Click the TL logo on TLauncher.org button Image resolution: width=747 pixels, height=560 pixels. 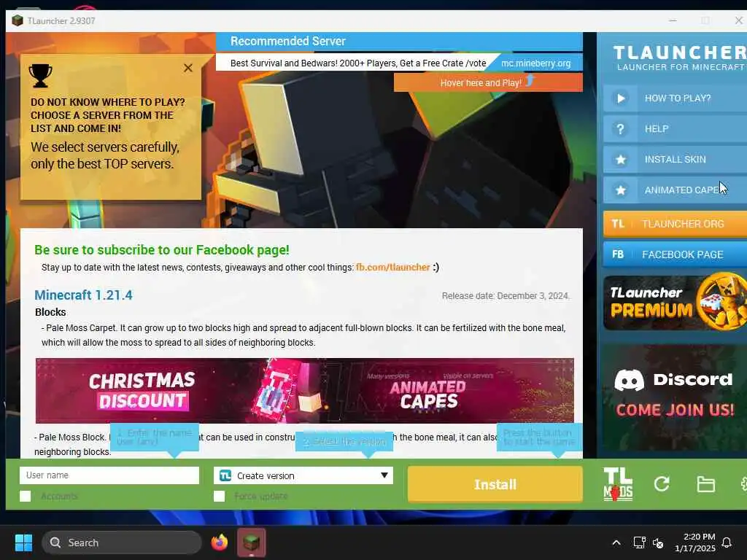pyautogui.click(x=618, y=224)
